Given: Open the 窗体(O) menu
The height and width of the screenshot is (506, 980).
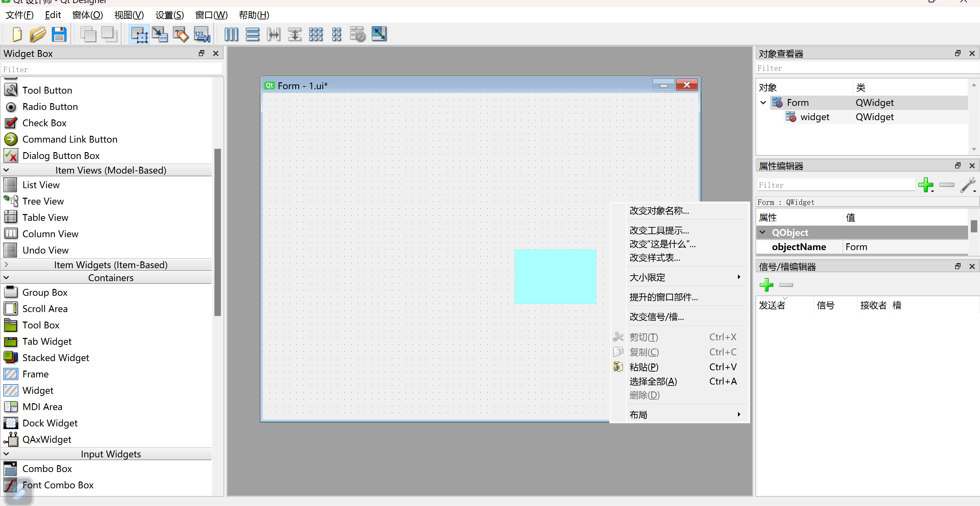Looking at the screenshot, I should click(x=87, y=15).
